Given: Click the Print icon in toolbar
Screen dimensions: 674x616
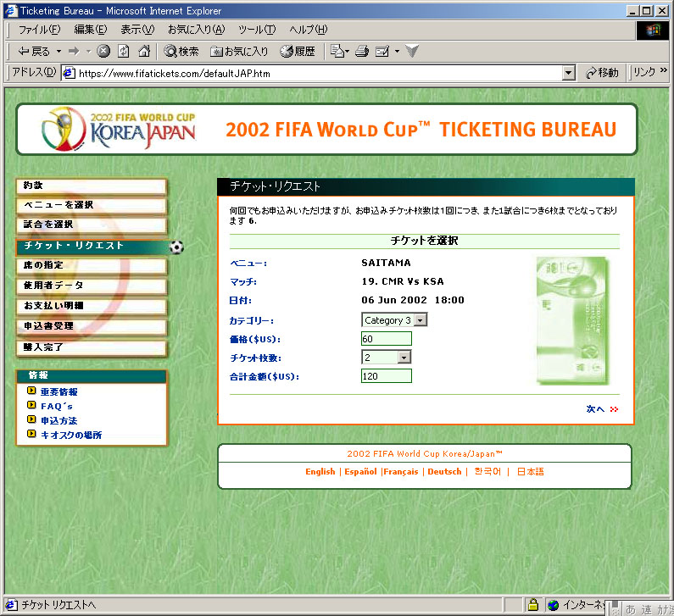Looking at the screenshot, I should (362, 51).
